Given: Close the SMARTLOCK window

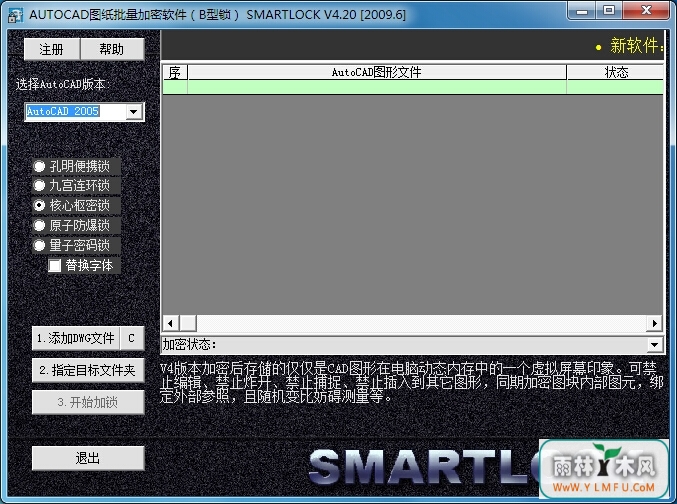Looking at the screenshot, I should pos(646,10).
